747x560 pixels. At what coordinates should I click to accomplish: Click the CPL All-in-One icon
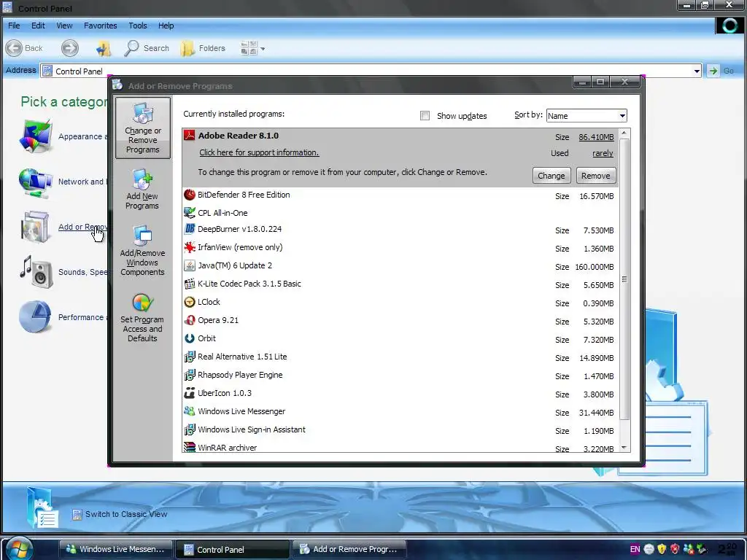[x=190, y=212]
